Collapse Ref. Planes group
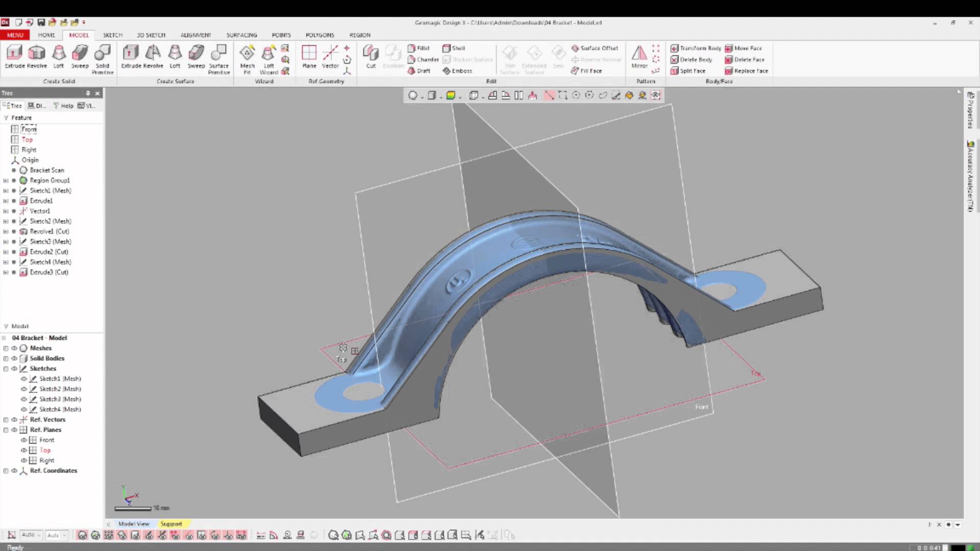The width and height of the screenshot is (980, 551). [x=6, y=430]
